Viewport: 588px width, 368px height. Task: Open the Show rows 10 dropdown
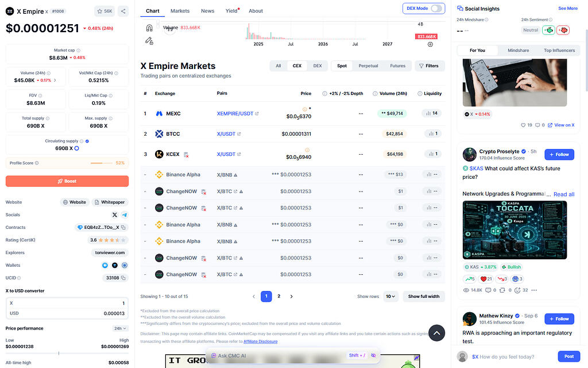click(390, 296)
